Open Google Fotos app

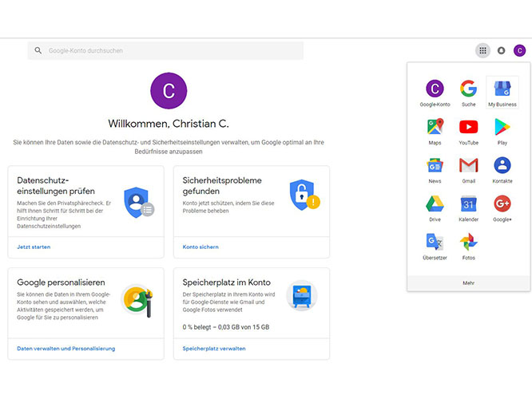(469, 246)
